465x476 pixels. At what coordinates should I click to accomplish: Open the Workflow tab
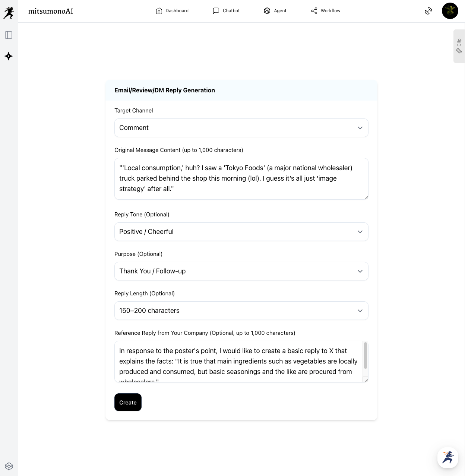point(326,11)
